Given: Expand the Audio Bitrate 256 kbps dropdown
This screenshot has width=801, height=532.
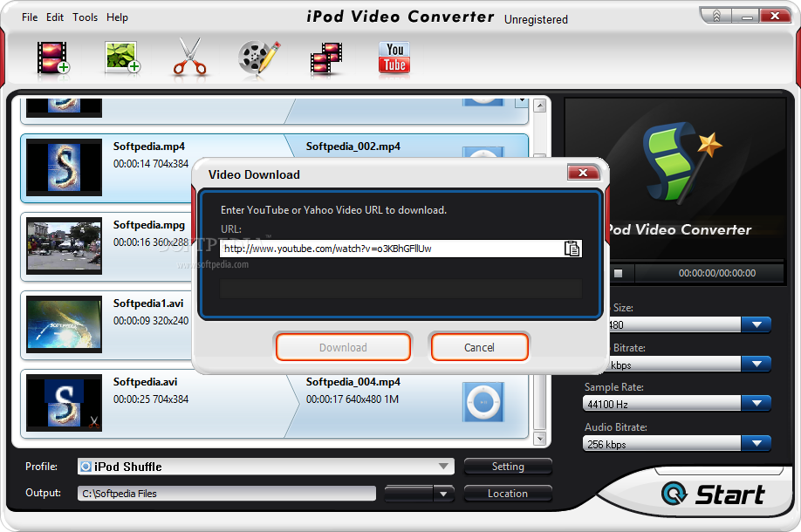Looking at the screenshot, I should click(x=756, y=443).
